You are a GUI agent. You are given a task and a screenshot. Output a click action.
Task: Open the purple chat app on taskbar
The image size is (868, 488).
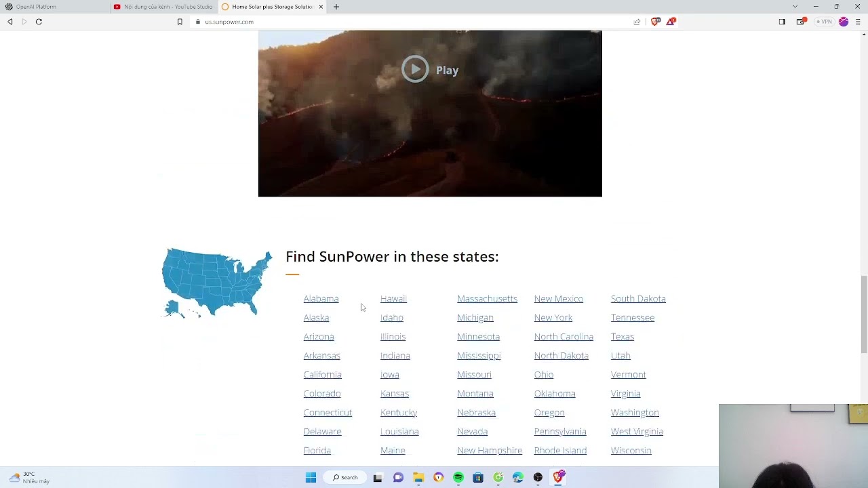[398, 477]
